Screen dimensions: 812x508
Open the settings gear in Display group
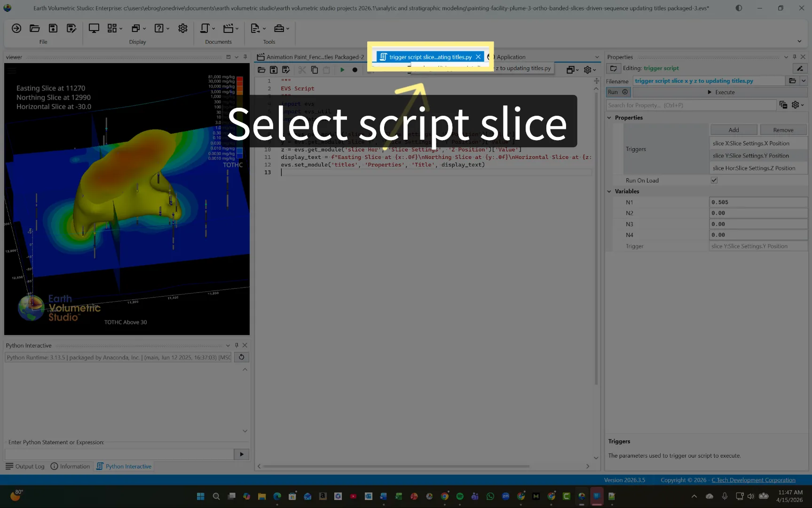(x=183, y=28)
